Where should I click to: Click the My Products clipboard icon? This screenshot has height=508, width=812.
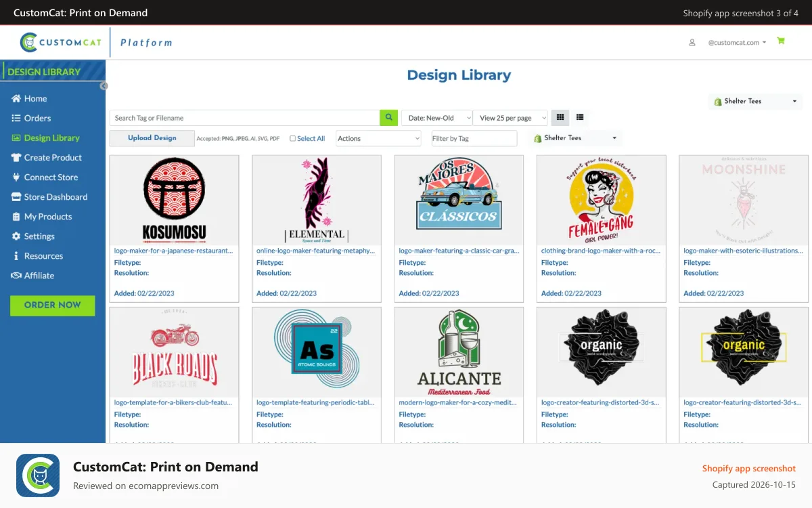(16, 217)
